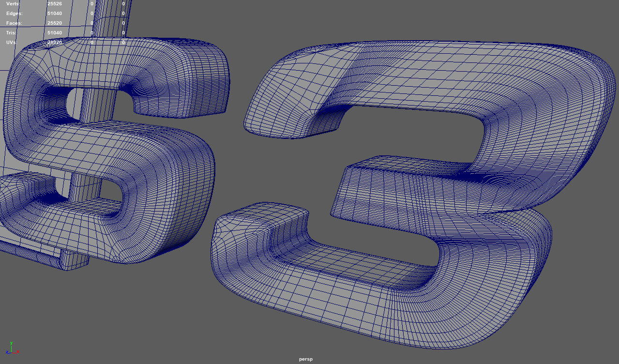The height and width of the screenshot is (364, 619).
Task: Click the UVs label in the poly count HUD
Action: (x=12, y=43)
